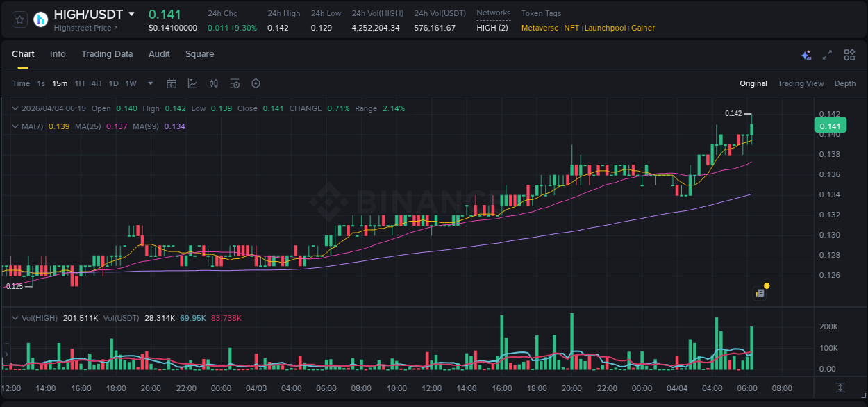Click the hexagon chart settings icon
This screenshot has height=407, width=868.
pos(256,83)
